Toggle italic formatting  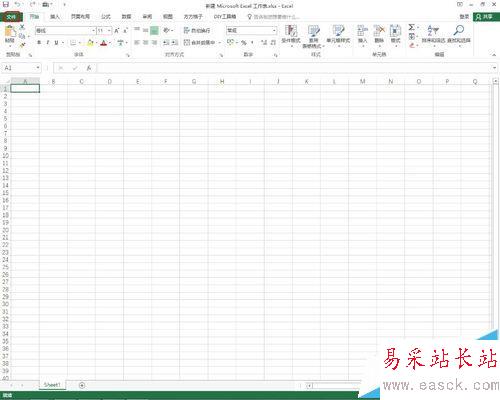point(48,43)
